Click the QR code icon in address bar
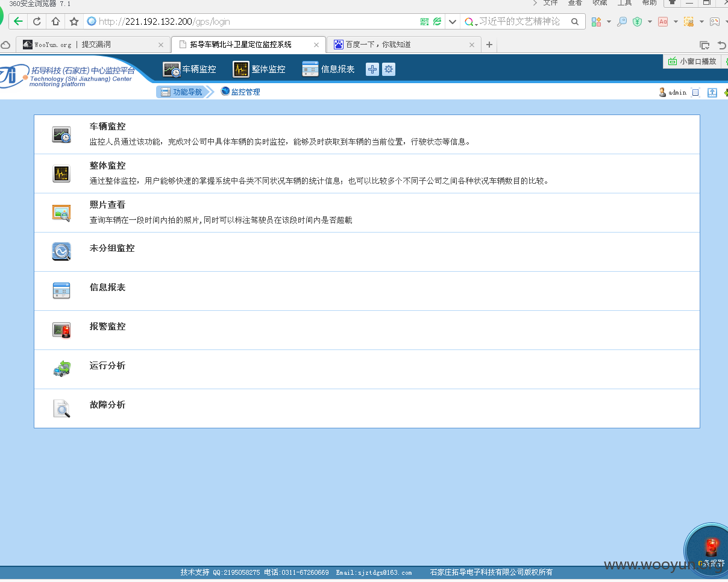Image resolution: width=728 pixels, height=582 pixels. (x=425, y=22)
